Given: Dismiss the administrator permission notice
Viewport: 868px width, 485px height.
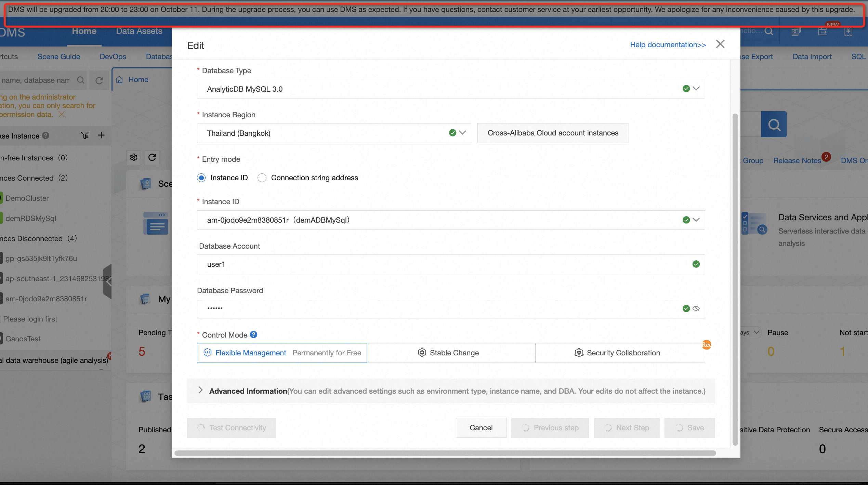Looking at the screenshot, I should coord(62,115).
